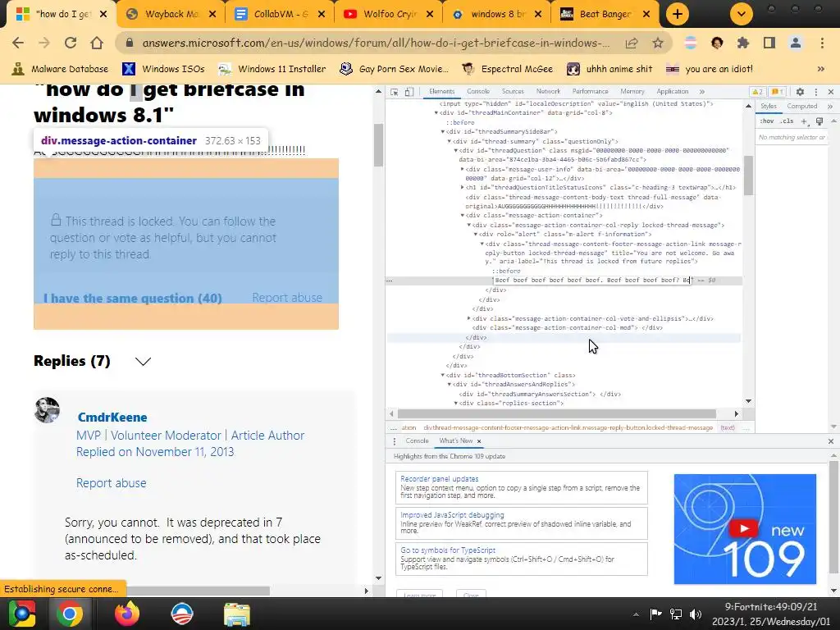Image resolution: width=840 pixels, height=630 pixels.
Task: Click the issues count badge in DevTools
Action: click(778, 92)
